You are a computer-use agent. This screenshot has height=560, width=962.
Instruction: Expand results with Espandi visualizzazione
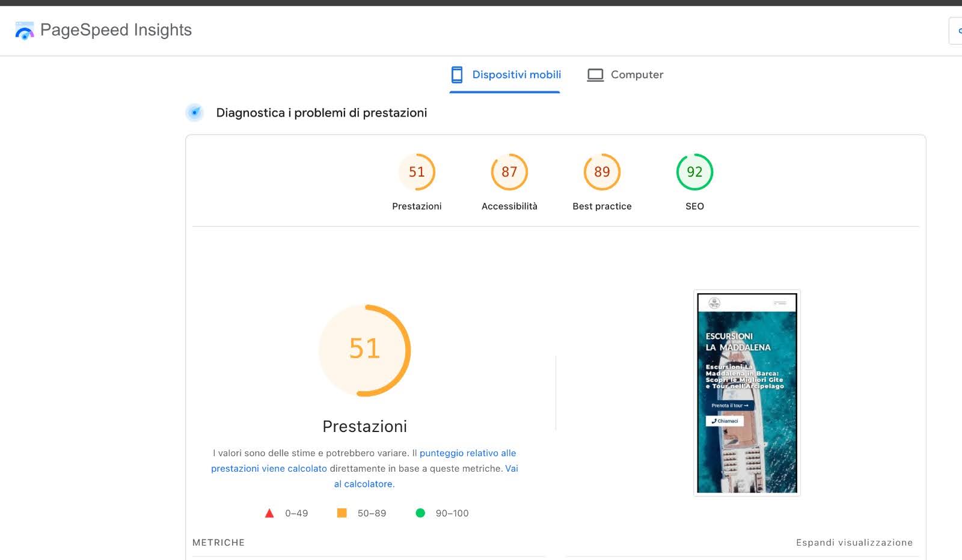point(854,542)
